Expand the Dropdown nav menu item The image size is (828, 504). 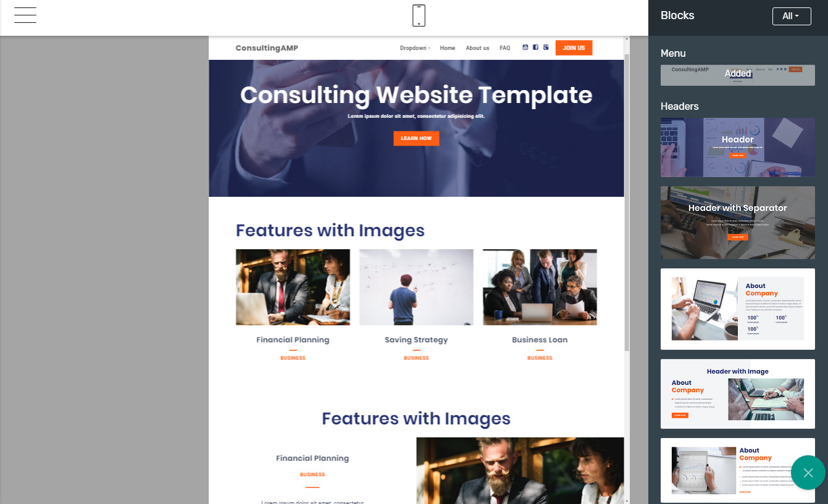[415, 48]
